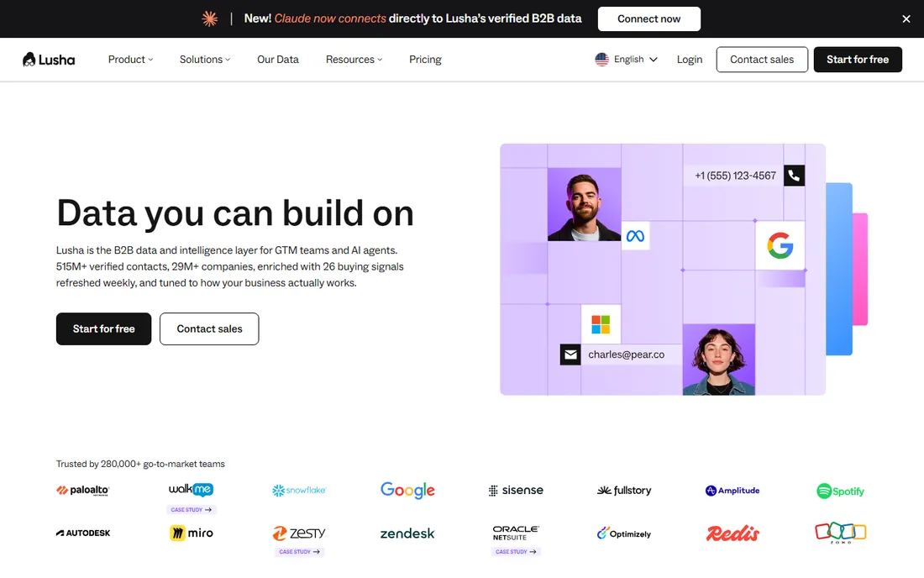Viewport: 924px width, 578px height.
Task: Click the "Trusted by 280,000+ go-to-market teams" text
Action: pyautogui.click(x=140, y=465)
